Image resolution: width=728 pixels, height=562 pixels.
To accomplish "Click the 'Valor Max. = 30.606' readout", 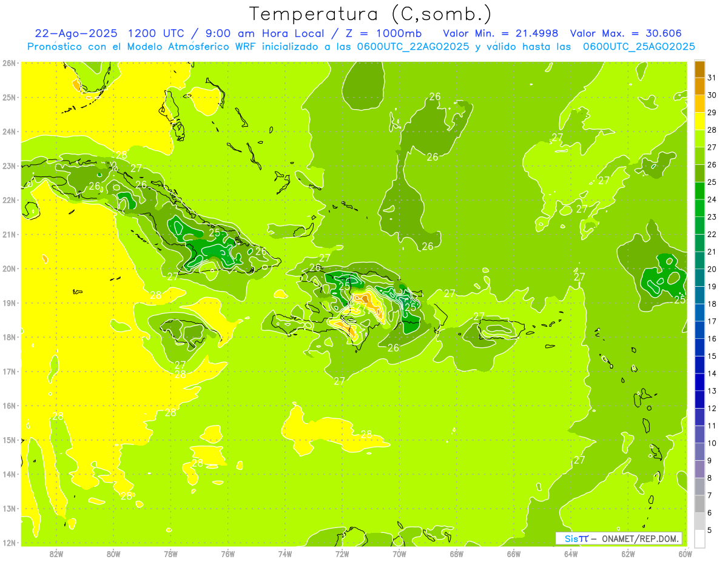I will (x=626, y=33).
